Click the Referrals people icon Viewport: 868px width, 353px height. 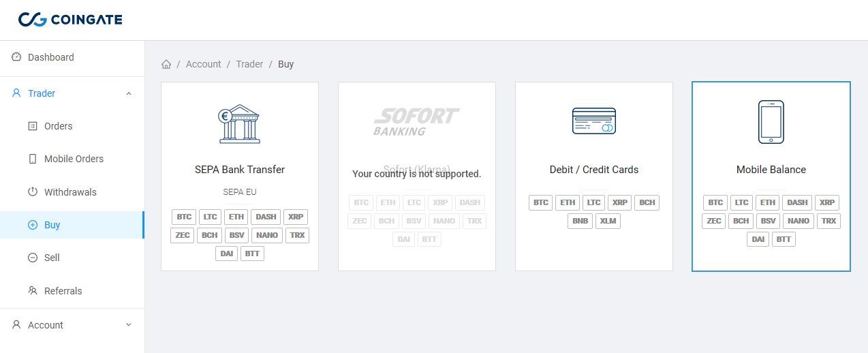pyautogui.click(x=33, y=291)
